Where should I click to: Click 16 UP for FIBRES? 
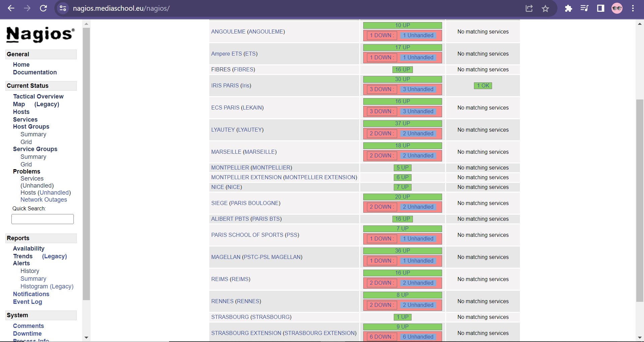coord(402,69)
